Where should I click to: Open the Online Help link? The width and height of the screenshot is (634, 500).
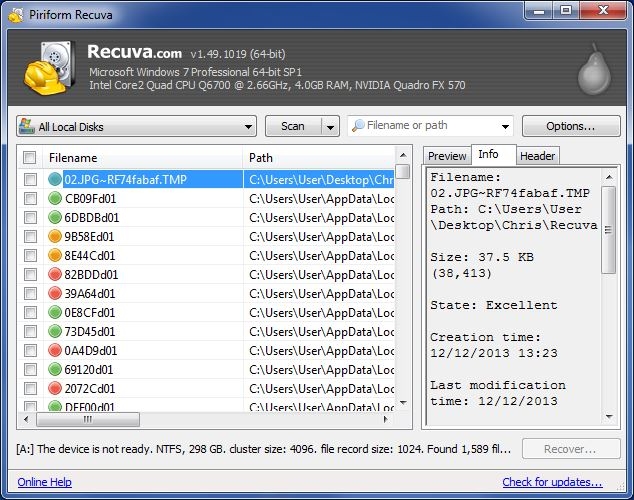[44, 482]
